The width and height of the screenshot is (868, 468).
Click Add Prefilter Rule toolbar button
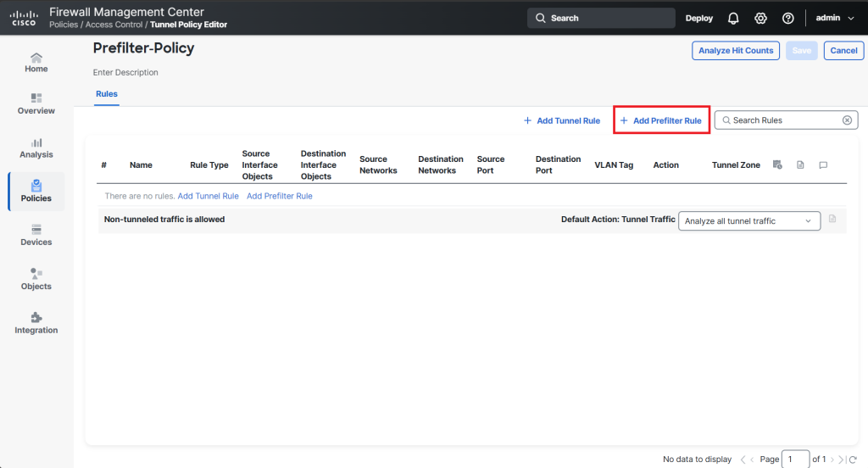[x=661, y=120]
